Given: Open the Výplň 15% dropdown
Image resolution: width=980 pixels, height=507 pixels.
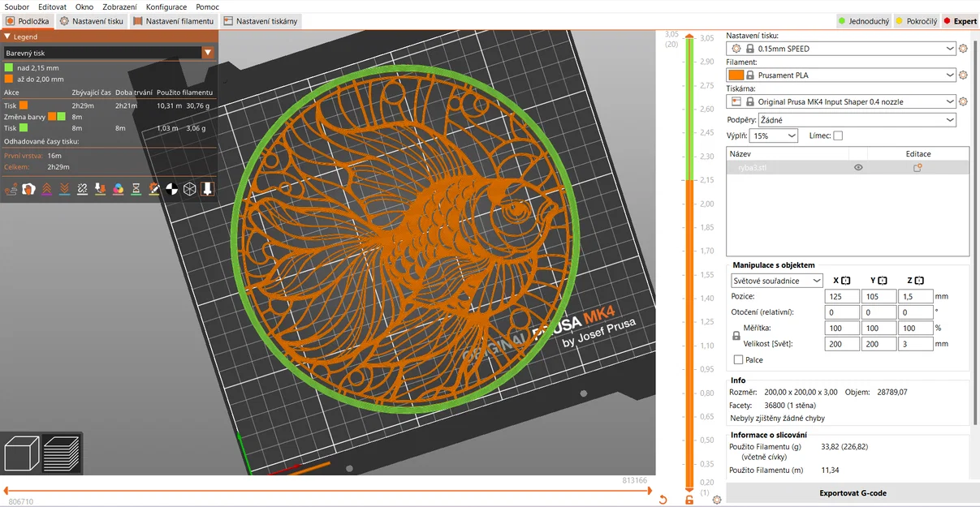Looking at the screenshot, I should [774, 136].
